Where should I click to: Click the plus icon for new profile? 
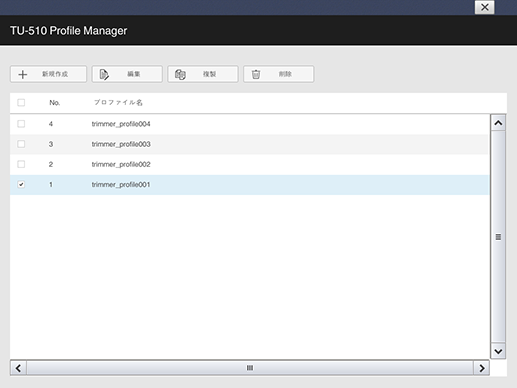pyautogui.click(x=23, y=74)
